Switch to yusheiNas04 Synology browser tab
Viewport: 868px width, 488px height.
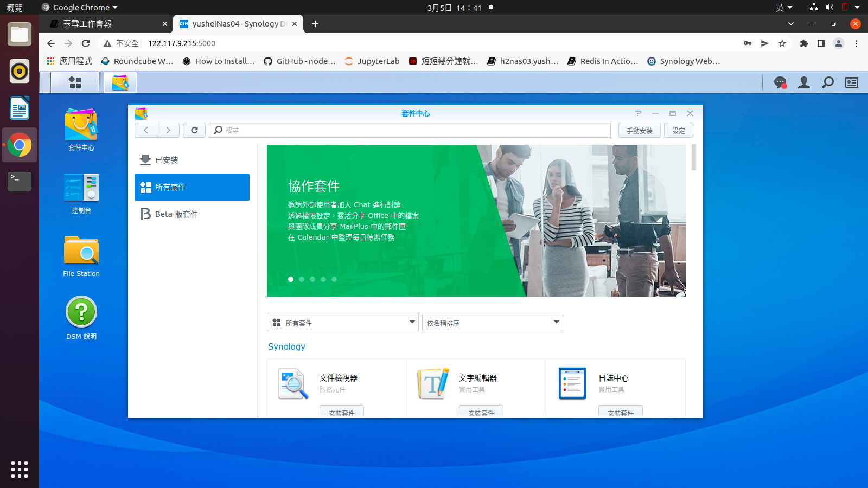click(x=238, y=24)
